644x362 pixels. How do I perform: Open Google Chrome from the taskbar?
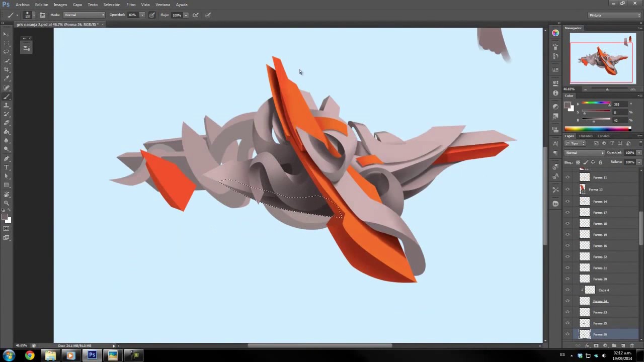(x=30, y=355)
